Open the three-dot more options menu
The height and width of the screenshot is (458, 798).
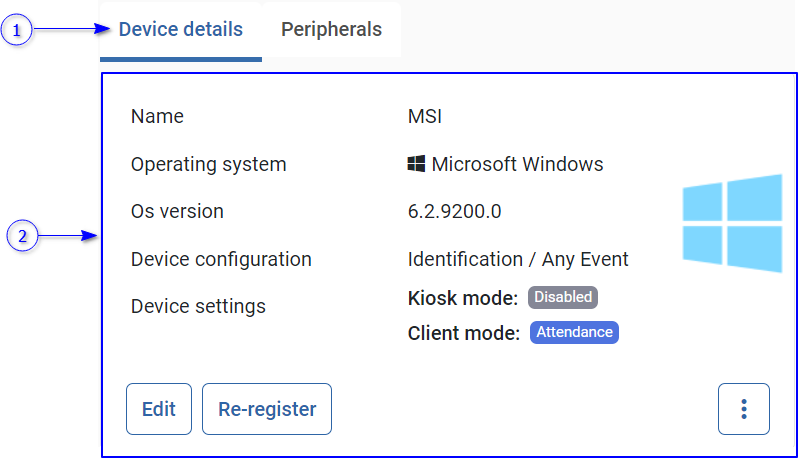tap(743, 409)
